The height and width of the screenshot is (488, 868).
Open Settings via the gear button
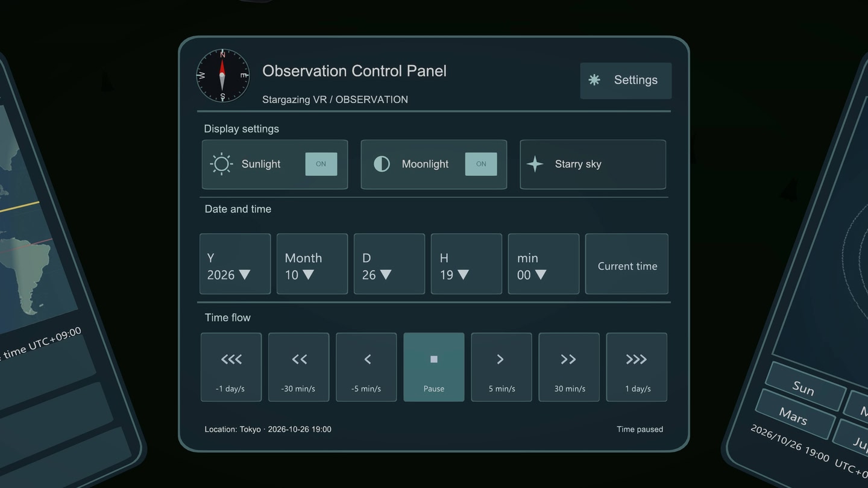(626, 80)
